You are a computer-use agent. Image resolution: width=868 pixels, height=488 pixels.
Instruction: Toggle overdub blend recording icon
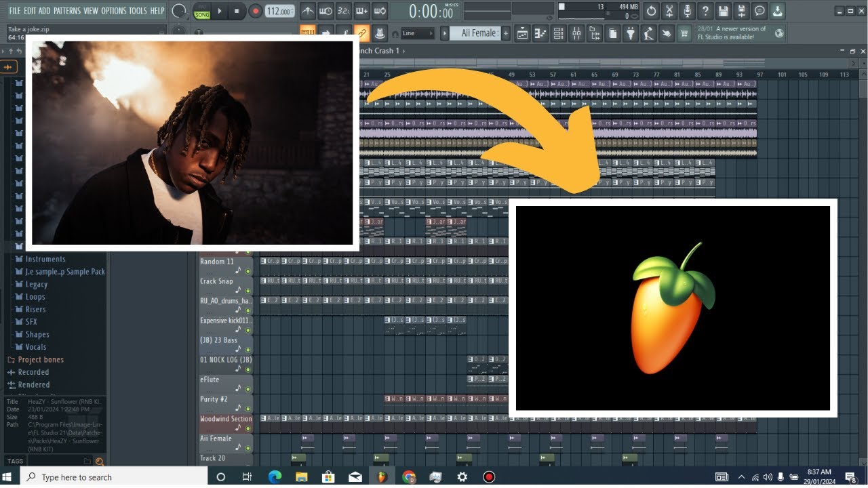pos(361,11)
